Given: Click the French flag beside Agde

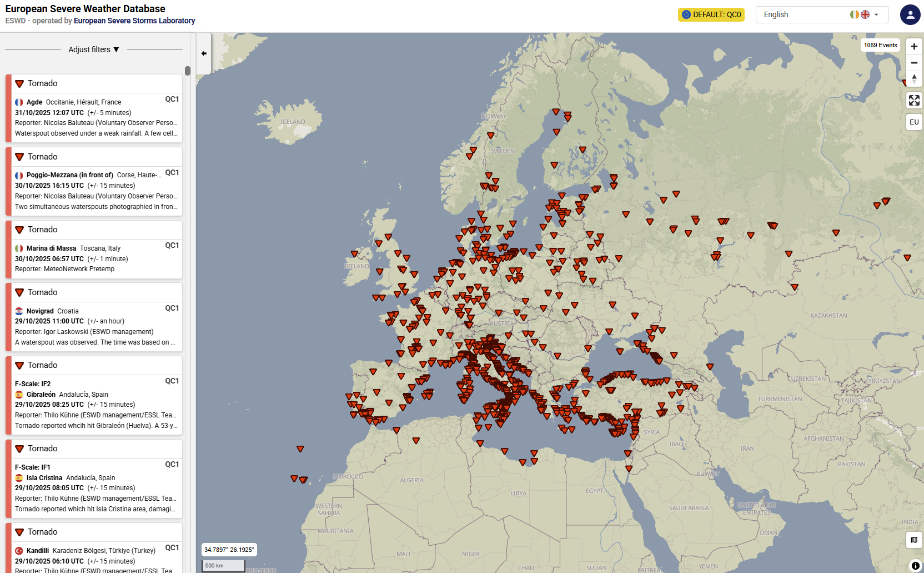Looking at the screenshot, I should pos(19,102).
